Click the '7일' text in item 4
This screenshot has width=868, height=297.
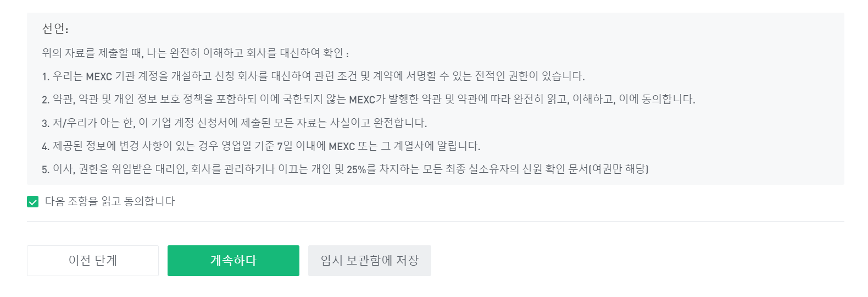[x=285, y=147]
